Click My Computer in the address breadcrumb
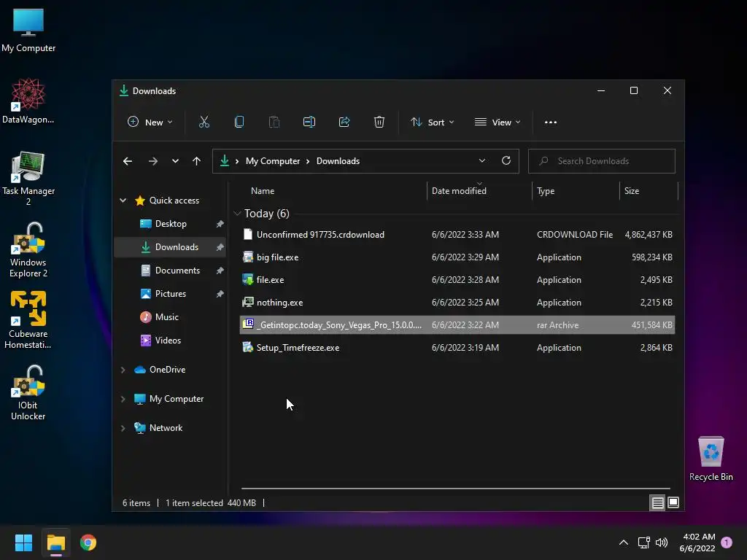747x560 pixels. coord(273,161)
